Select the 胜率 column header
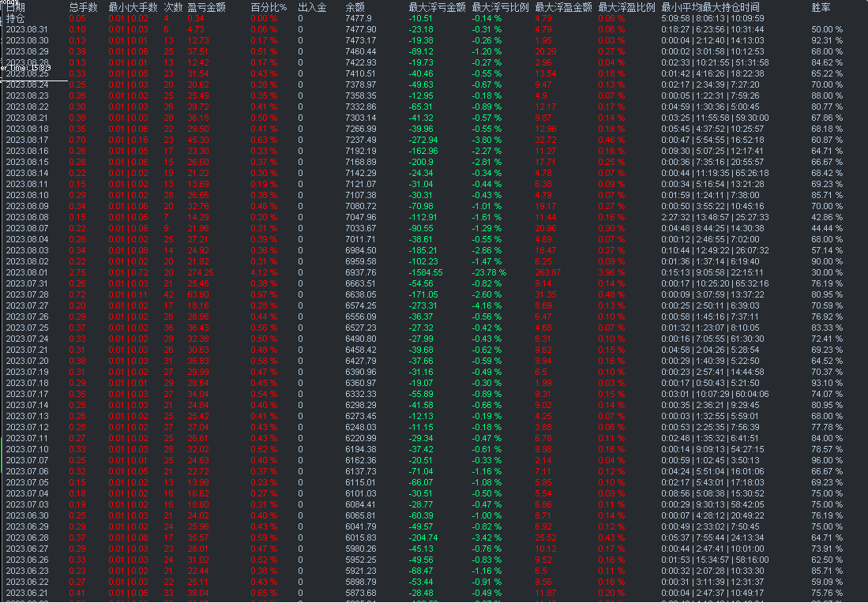Image resolution: width=868 pixels, height=603 pixels. tap(821, 7)
